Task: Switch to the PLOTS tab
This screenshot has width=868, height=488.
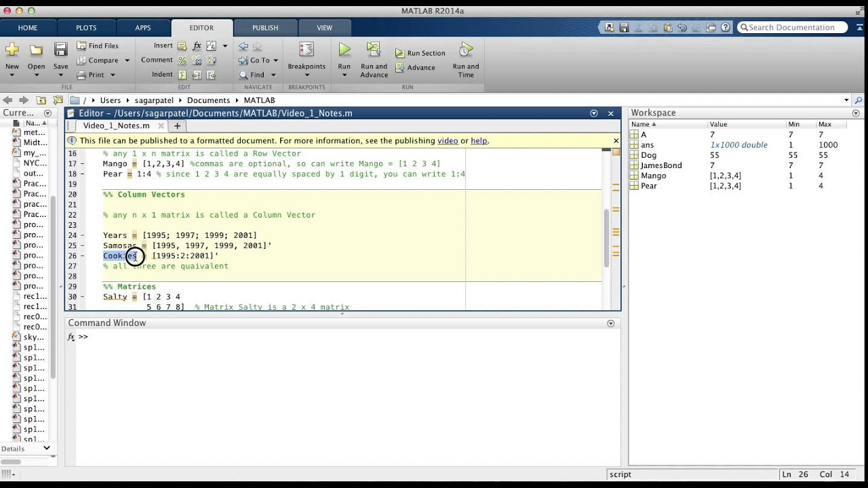Action: click(86, 28)
